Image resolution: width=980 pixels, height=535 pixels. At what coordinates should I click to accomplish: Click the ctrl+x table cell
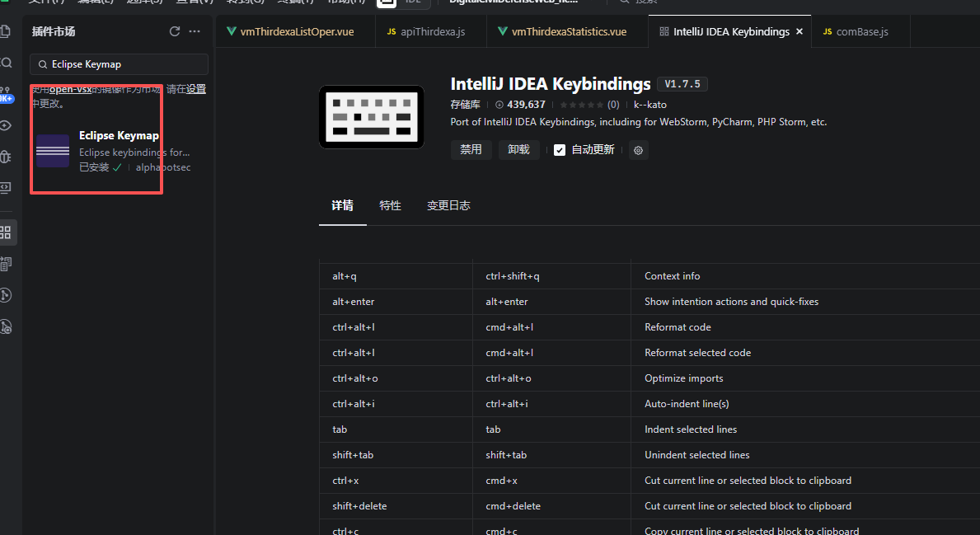(396, 481)
